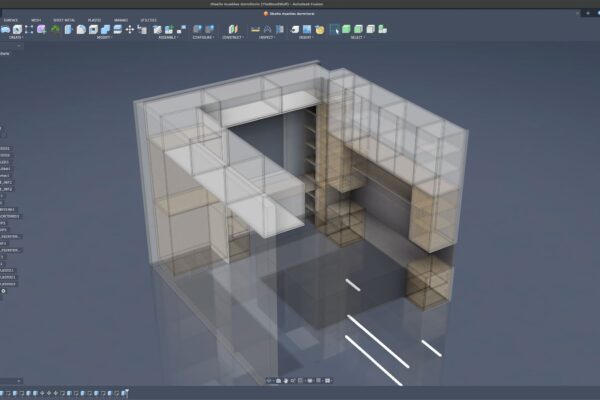Click the second CONFIGURE group icon
The image size is (600, 400).
(210, 29)
